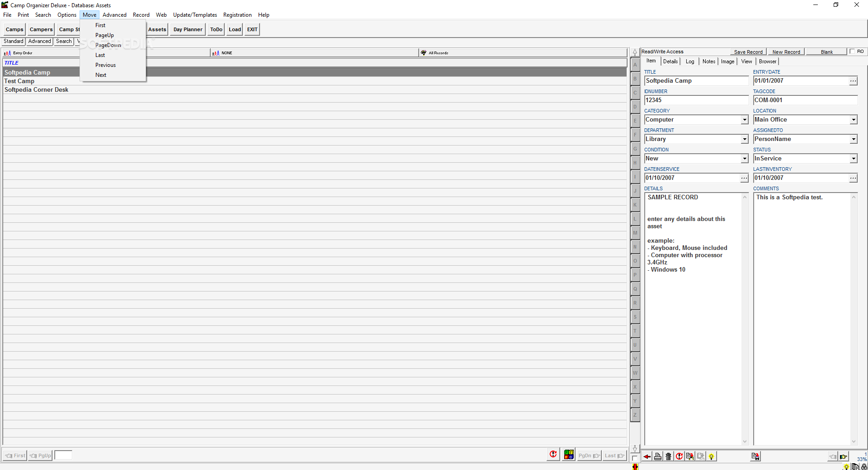The image size is (868, 470).
Task: Click the down arrow below the alphabet strip
Action: point(635,448)
